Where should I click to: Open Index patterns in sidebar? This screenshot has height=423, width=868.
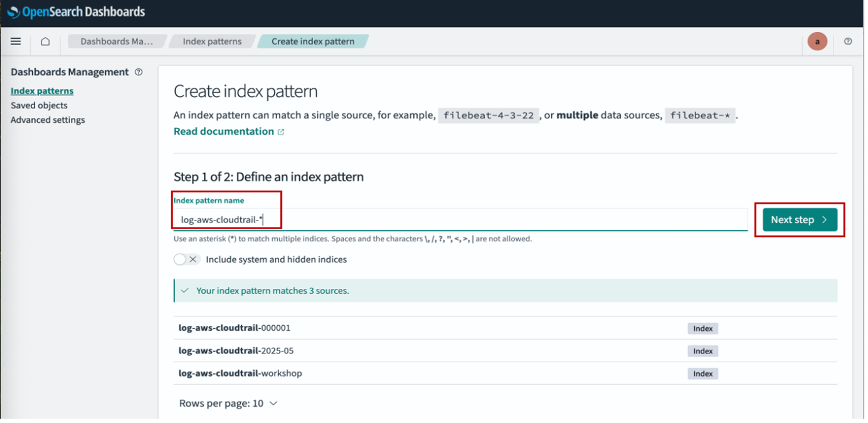click(42, 91)
